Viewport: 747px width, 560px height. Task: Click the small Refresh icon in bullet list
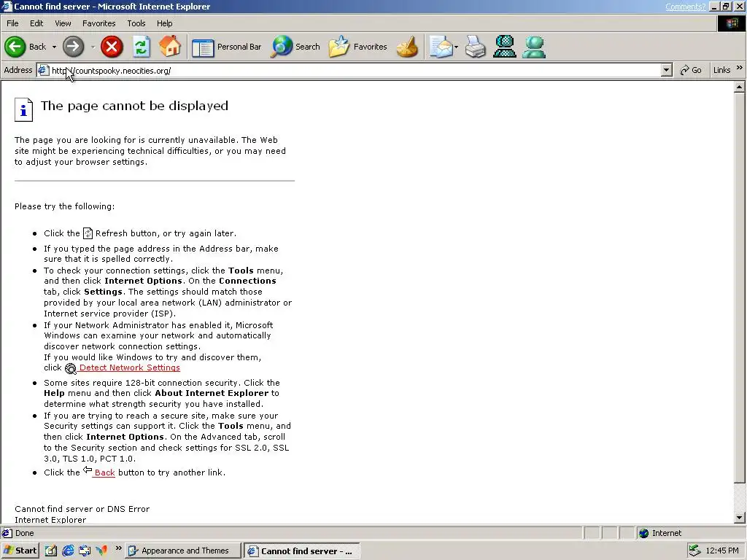tap(88, 233)
